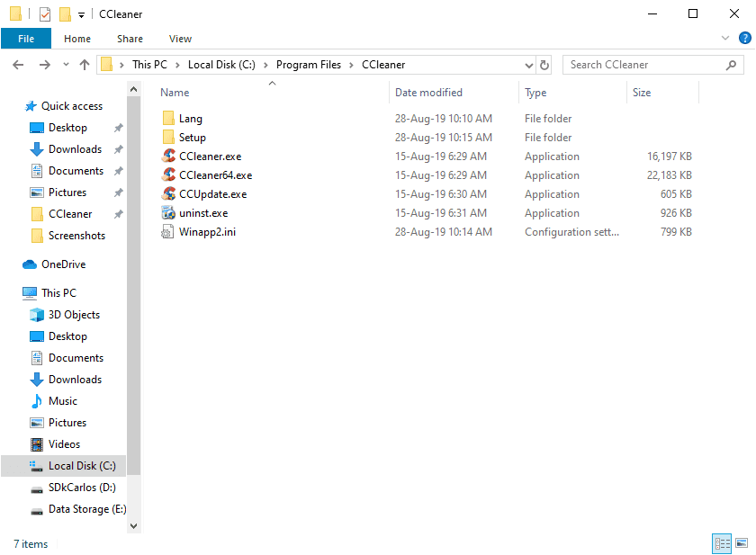The image size is (756, 555).
Task: Expand root chevron before This PC breadcrumb
Action: point(121,65)
